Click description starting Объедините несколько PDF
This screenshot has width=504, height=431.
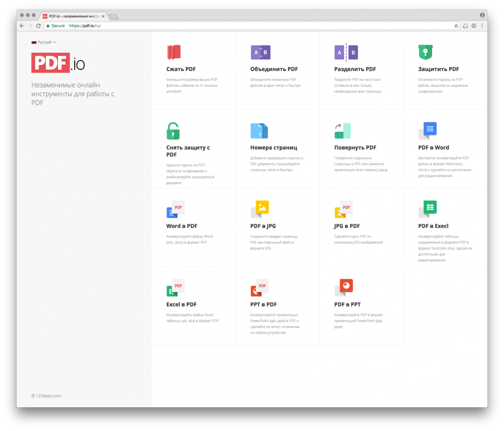[276, 83]
